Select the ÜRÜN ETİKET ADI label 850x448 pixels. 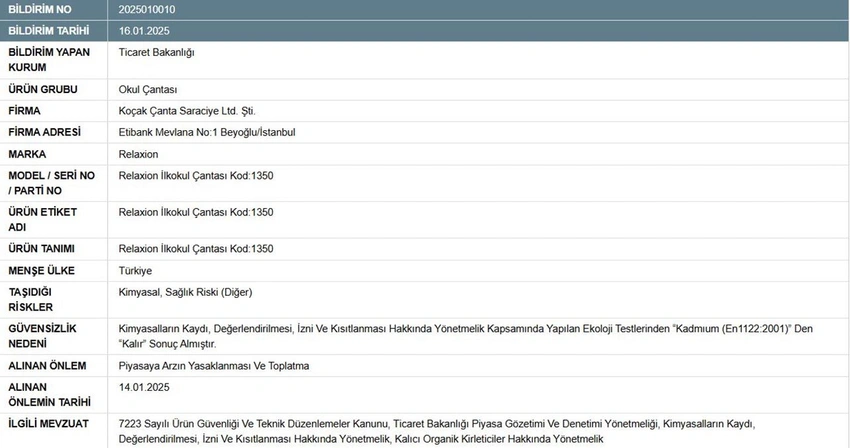[x=42, y=220]
